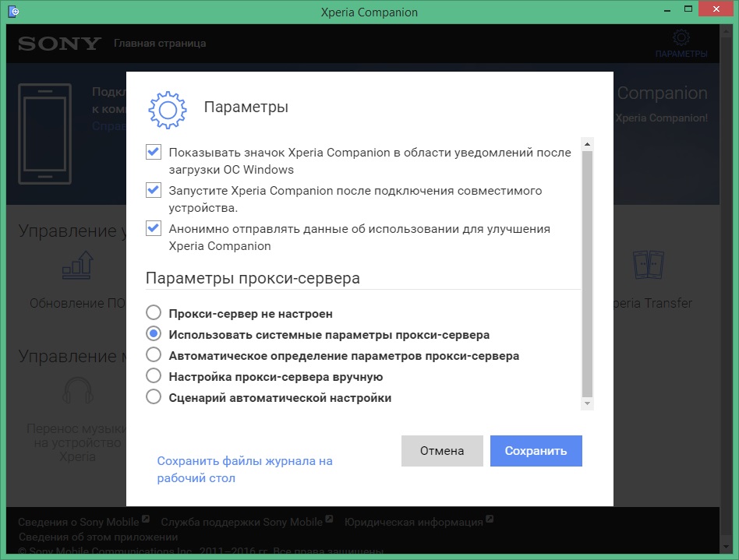Viewport: 739px width, 560px height.
Task: Click the gear icon in the Параметры dialog
Action: pos(168,111)
